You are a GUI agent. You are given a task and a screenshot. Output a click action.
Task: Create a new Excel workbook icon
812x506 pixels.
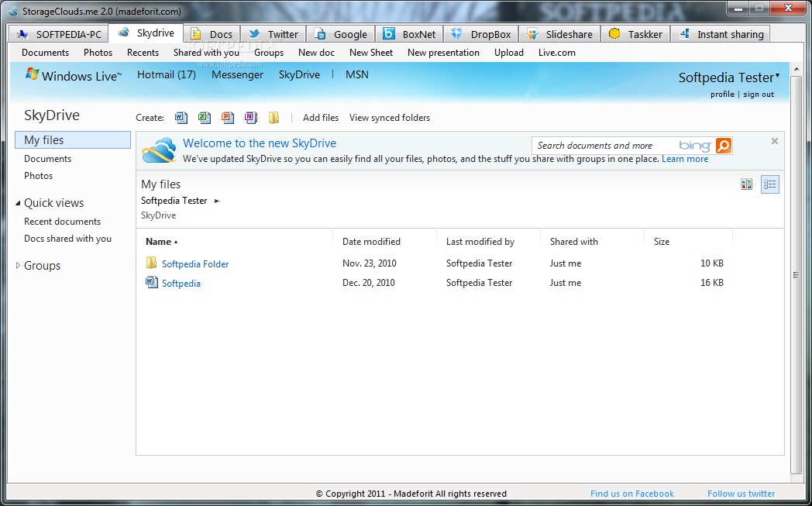point(205,118)
